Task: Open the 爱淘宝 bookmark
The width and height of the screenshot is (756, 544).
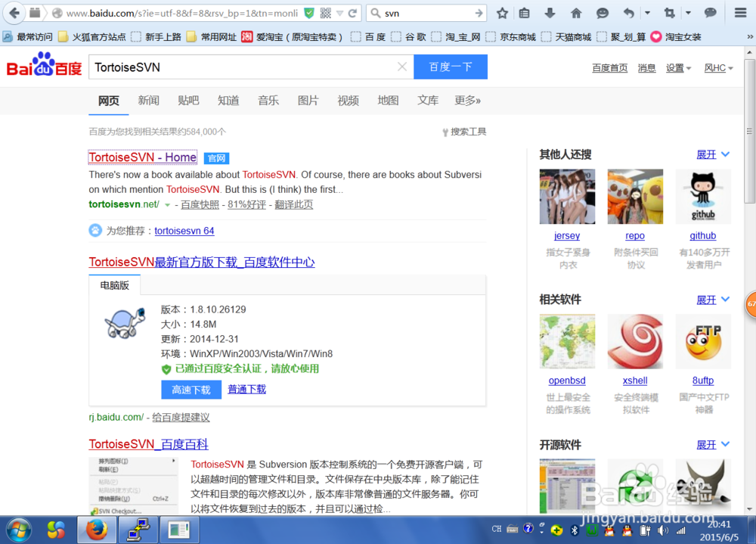Action: point(292,36)
